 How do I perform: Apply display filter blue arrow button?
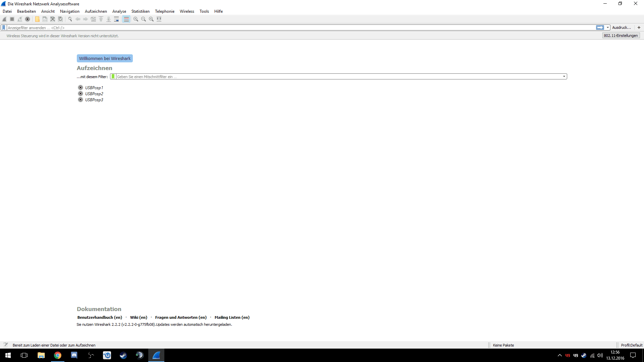point(600,27)
